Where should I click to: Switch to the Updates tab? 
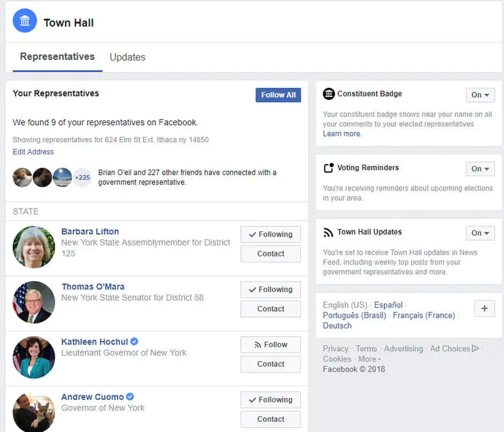click(127, 57)
